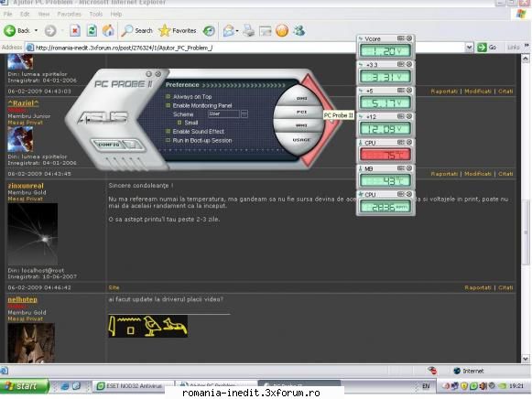The width and height of the screenshot is (532, 399).
Task: Open the WMI section in PC Probe II
Action: [x=301, y=125]
